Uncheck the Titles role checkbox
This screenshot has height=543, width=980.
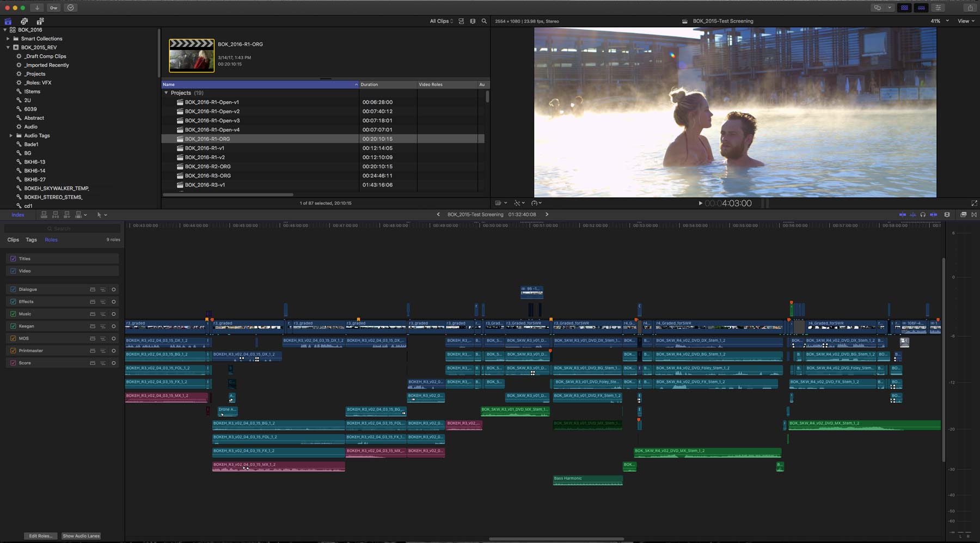click(x=13, y=259)
